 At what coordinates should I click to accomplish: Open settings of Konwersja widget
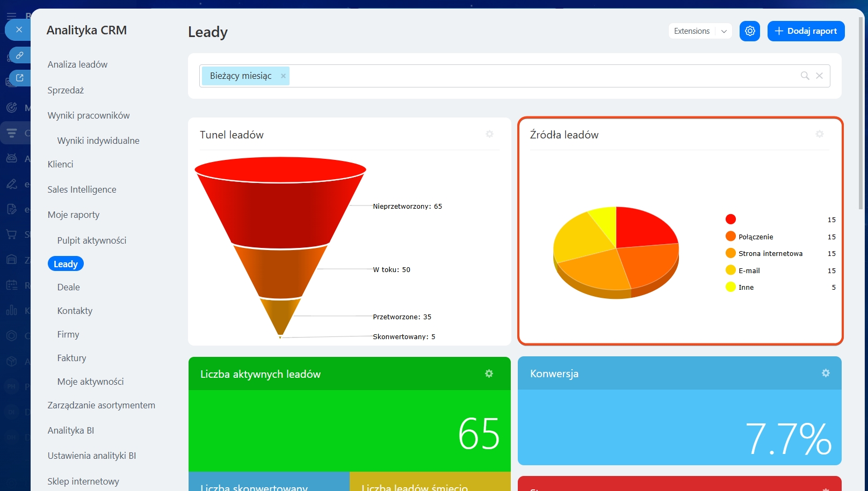[826, 373]
